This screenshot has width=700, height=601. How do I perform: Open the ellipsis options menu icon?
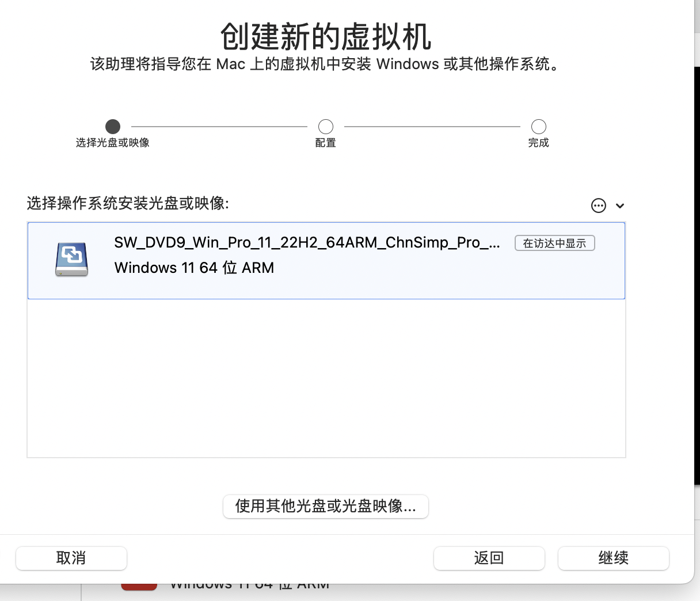click(599, 206)
